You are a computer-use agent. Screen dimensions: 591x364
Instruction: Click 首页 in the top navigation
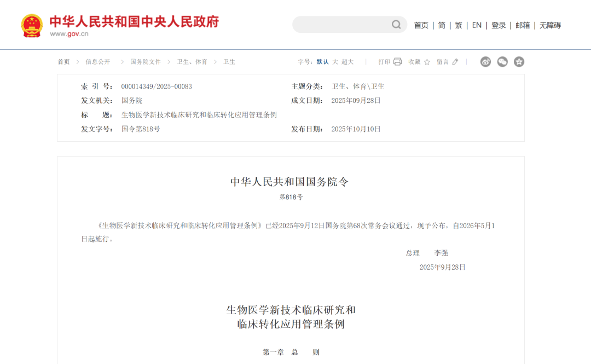(x=421, y=25)
